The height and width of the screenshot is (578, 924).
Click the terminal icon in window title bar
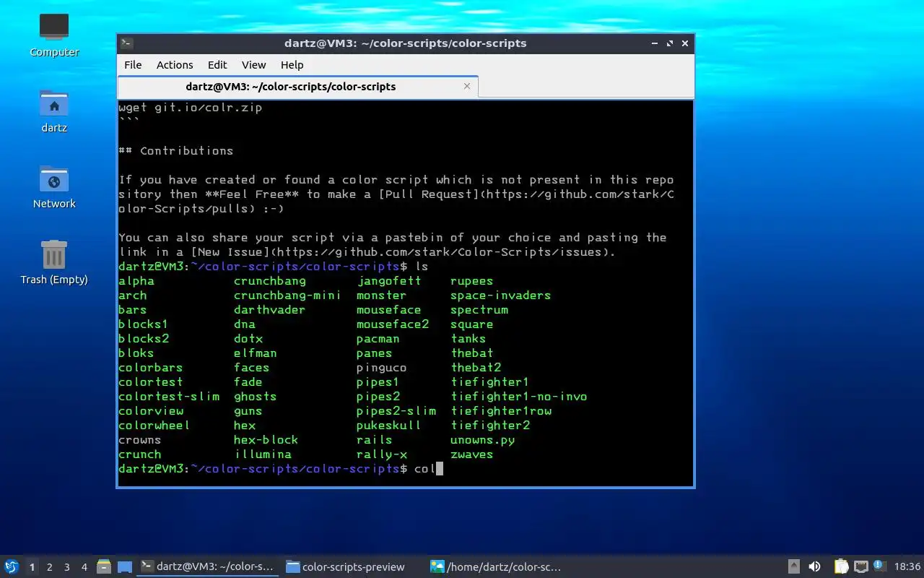coord(126,43)
